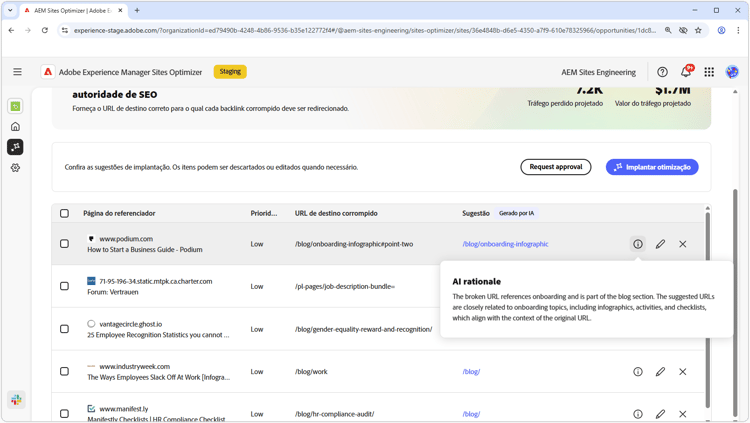This screenshot has width=750, height=423.
Task: Edit suggestion for industryweek.com row
Action: [x=660, y=372]
